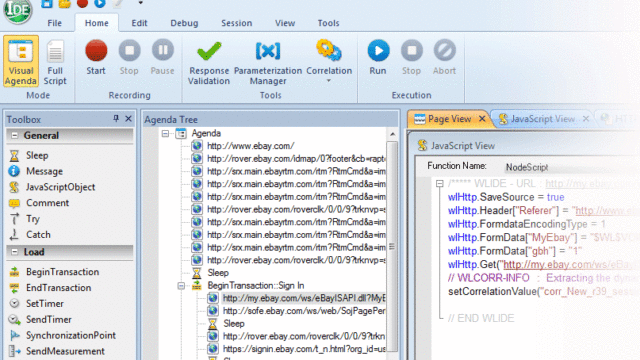Viewport: 640px width, 360px height.
Task: Open the Edit ribbon tab
Action: click(139, 23)
